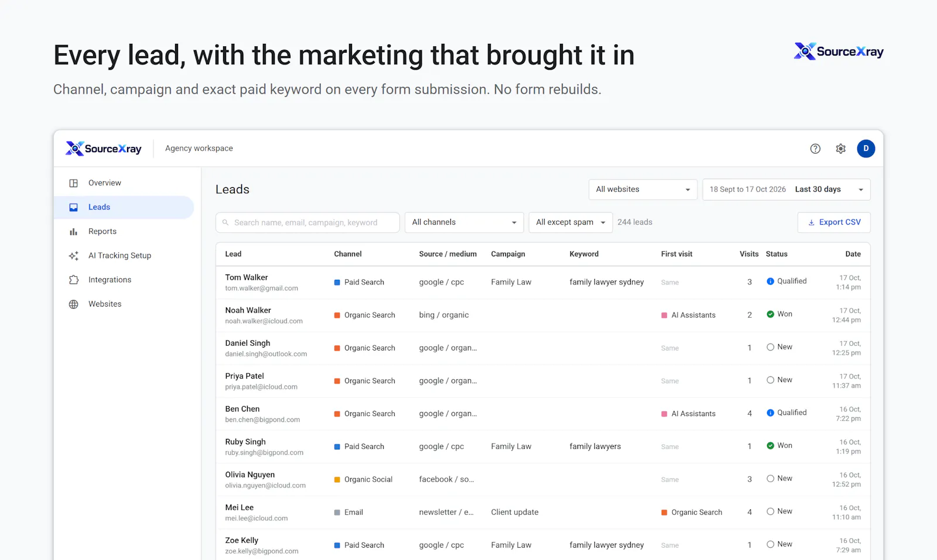937x560 pixels.
Task: Select Zoe Kelly's New status circle
Action: [771, 544]
